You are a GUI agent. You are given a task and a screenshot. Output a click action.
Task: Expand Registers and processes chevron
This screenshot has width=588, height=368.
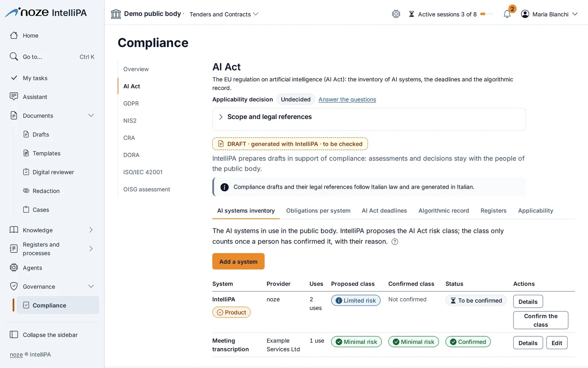pos(91,249)
